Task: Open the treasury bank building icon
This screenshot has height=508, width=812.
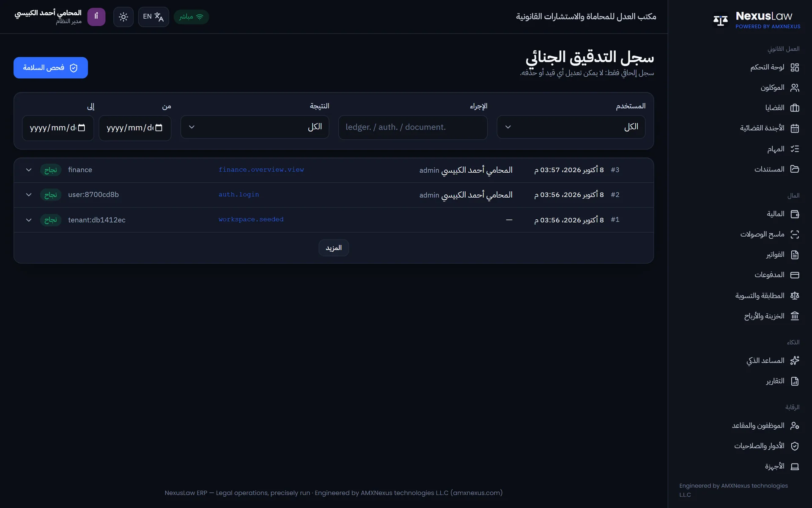Action: [x=795, y=316]
